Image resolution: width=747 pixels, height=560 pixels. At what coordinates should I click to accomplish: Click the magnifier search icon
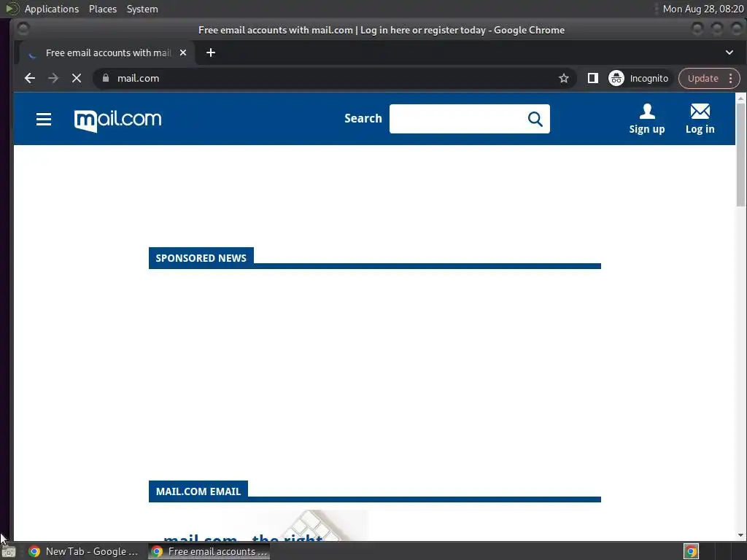click(x=535, y=119)
